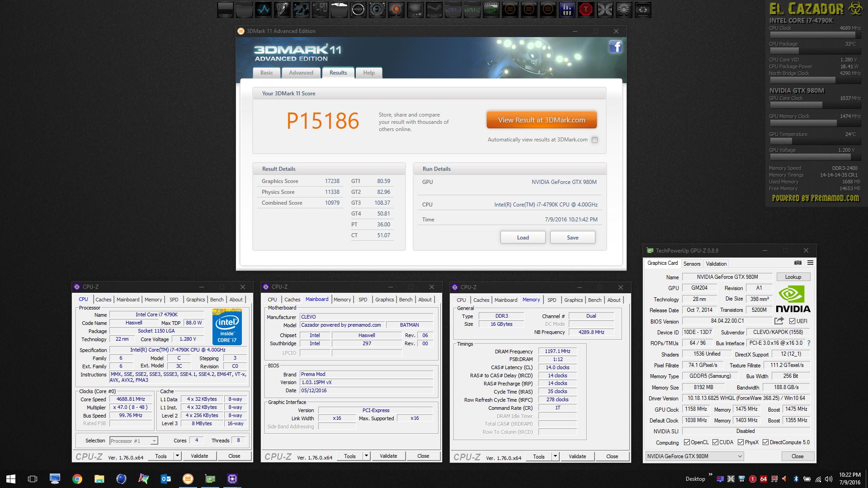Switch to CPU-Z taskbar icon
The height and width of the screenshot is (488, 868).
click(232, 479)
